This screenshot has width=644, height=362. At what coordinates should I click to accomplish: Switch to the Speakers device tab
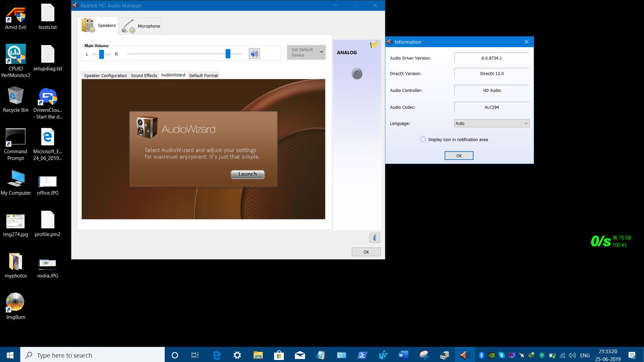tap(98, 26)
